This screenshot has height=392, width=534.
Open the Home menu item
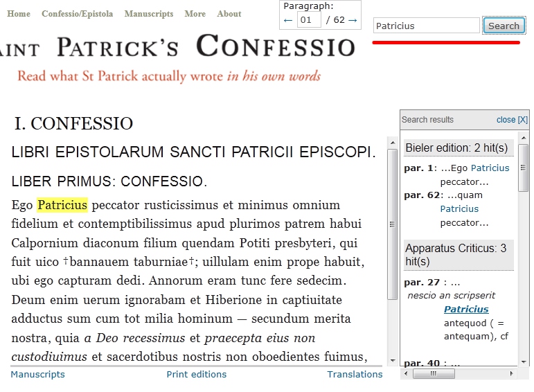click(x=19, y=14)
